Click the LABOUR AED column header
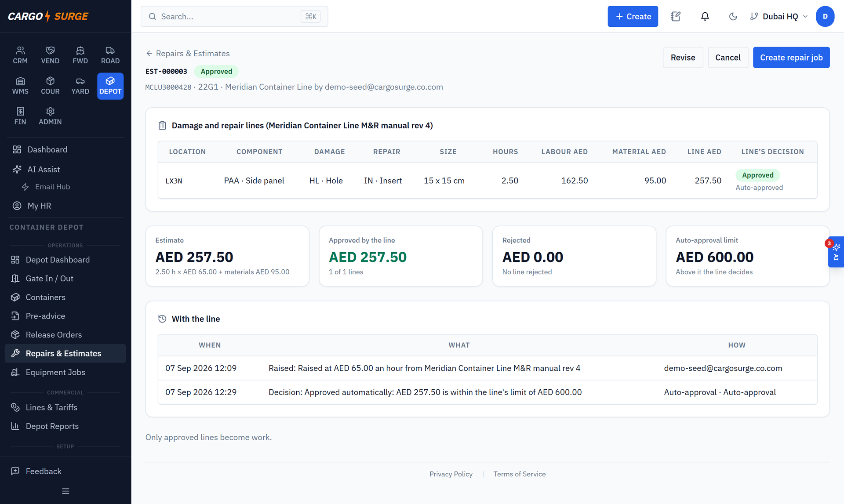 point(564,152)
